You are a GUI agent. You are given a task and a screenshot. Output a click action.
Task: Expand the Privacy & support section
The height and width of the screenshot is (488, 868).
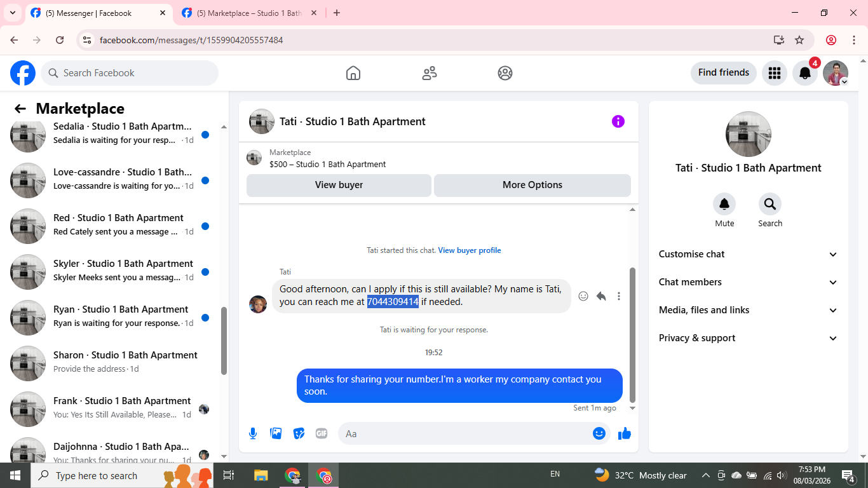point(749,338)
